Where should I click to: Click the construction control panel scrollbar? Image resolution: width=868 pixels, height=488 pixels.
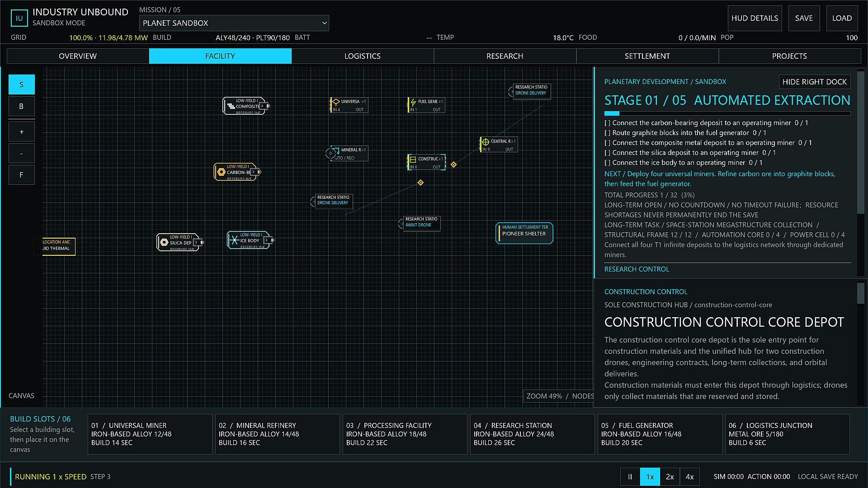[860, 294]
